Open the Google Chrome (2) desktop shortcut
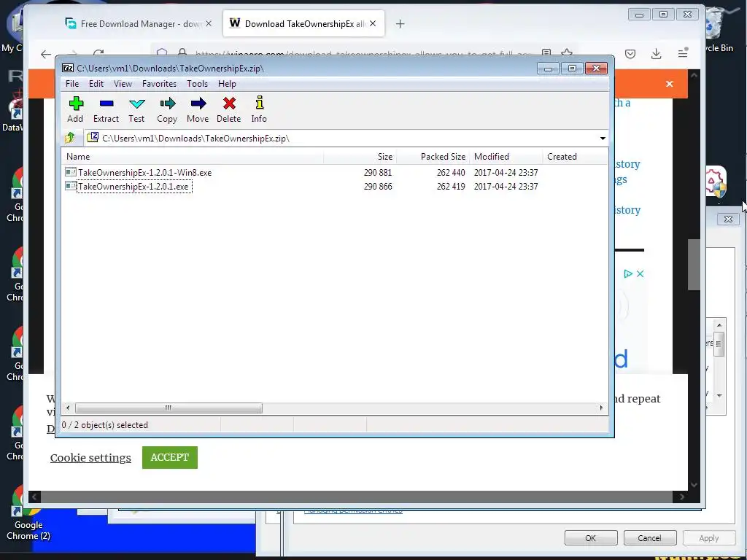The width and height of the screenshot is (747, 560). coord(28,514)
